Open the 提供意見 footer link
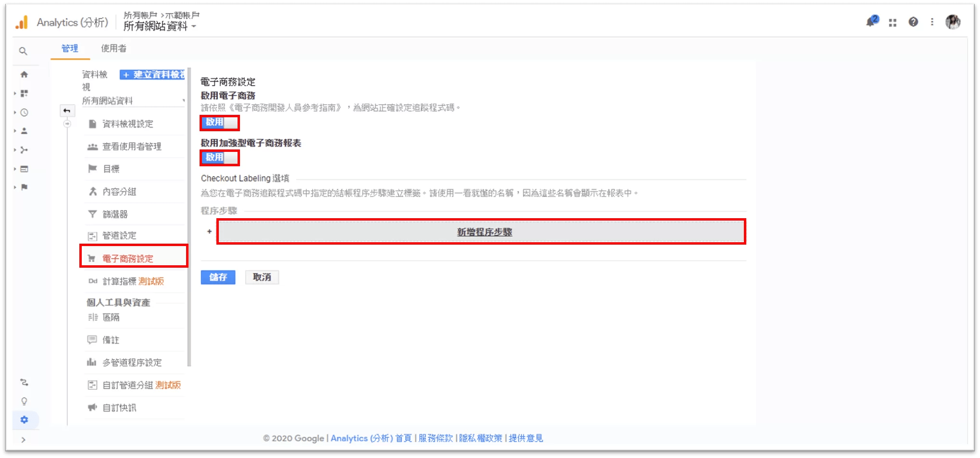 pos(526,438)
